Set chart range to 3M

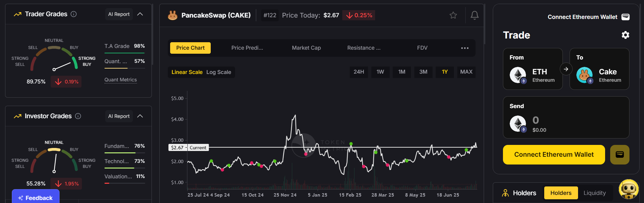pyautogui.click(x=423, y=72)
